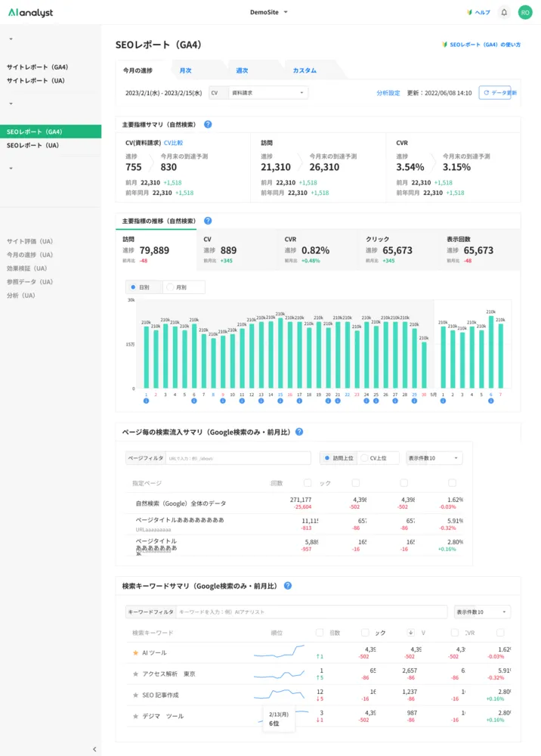Open 表示件数10 dropdown in page summary

click(x=434, y=458)
